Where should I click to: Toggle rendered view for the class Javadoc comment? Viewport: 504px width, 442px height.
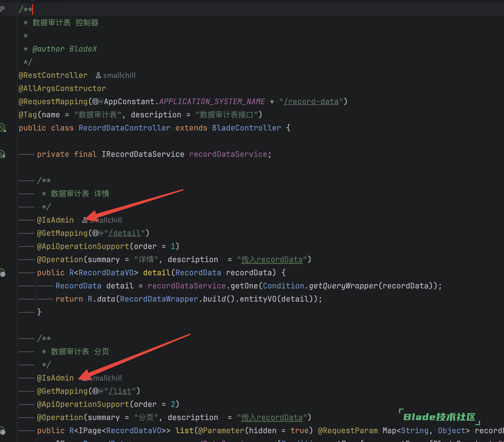click(2, 9)
